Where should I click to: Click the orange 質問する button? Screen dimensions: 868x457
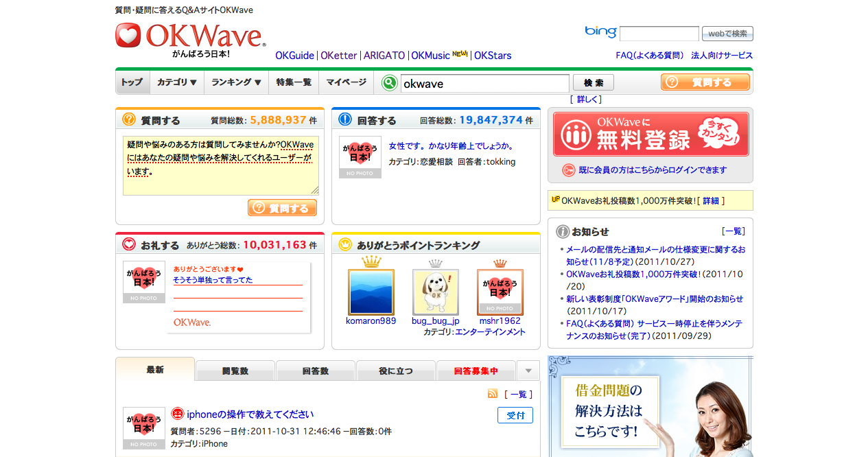pos(705,82)
